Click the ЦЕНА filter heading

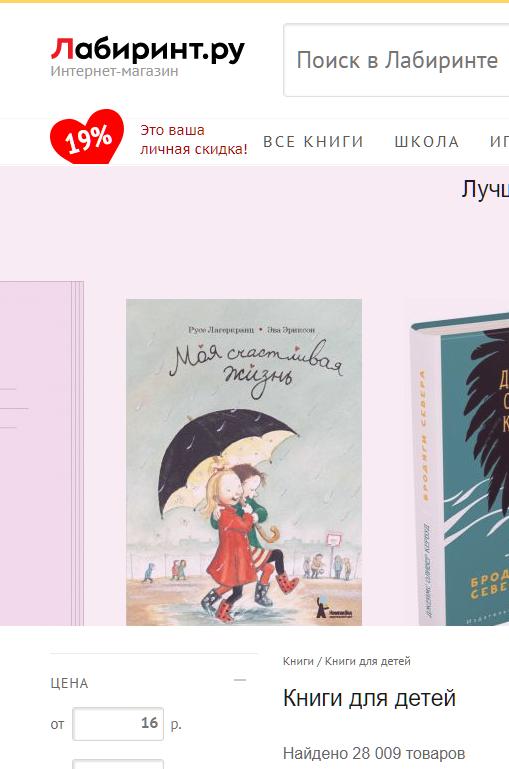[69, 683]
